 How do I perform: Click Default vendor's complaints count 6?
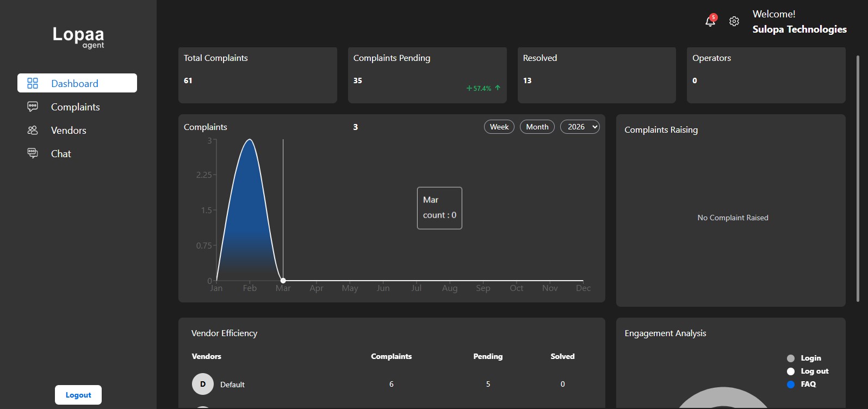[392, 384]
